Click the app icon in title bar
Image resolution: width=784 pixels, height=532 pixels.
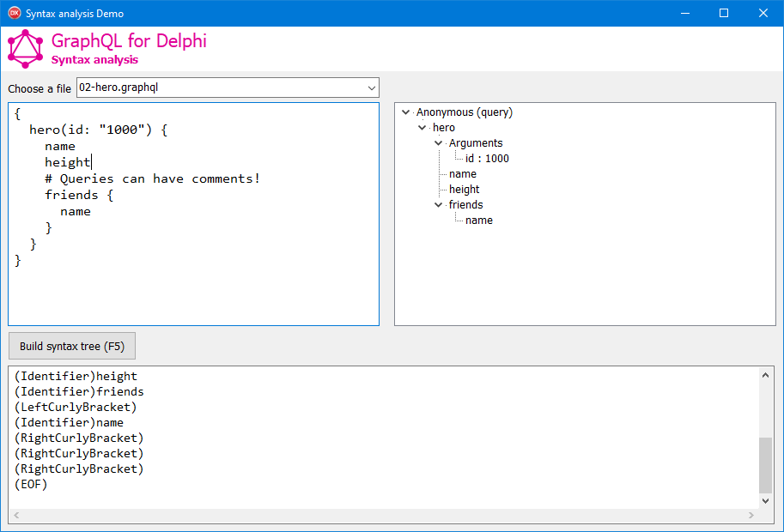[x=14, y=13]
